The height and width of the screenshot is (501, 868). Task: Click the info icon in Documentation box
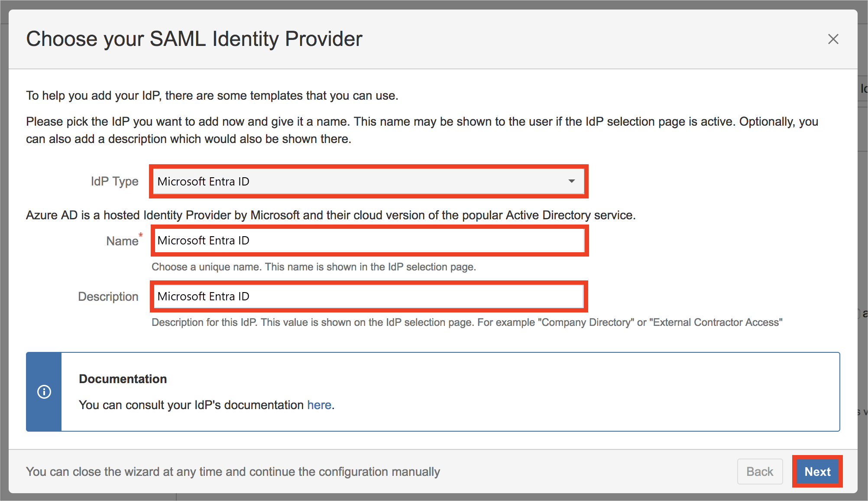pos(44,392)
